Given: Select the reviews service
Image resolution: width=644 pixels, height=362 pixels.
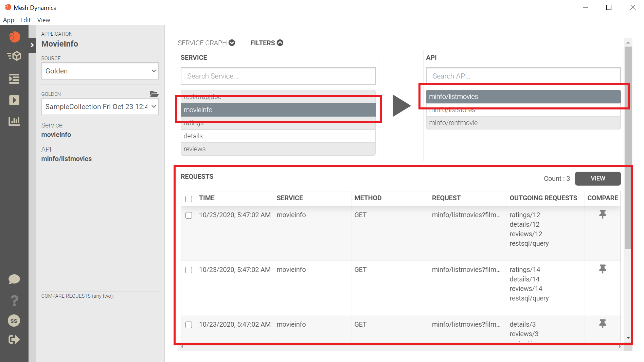Looking at the screenshot, I should click(278, 149).
